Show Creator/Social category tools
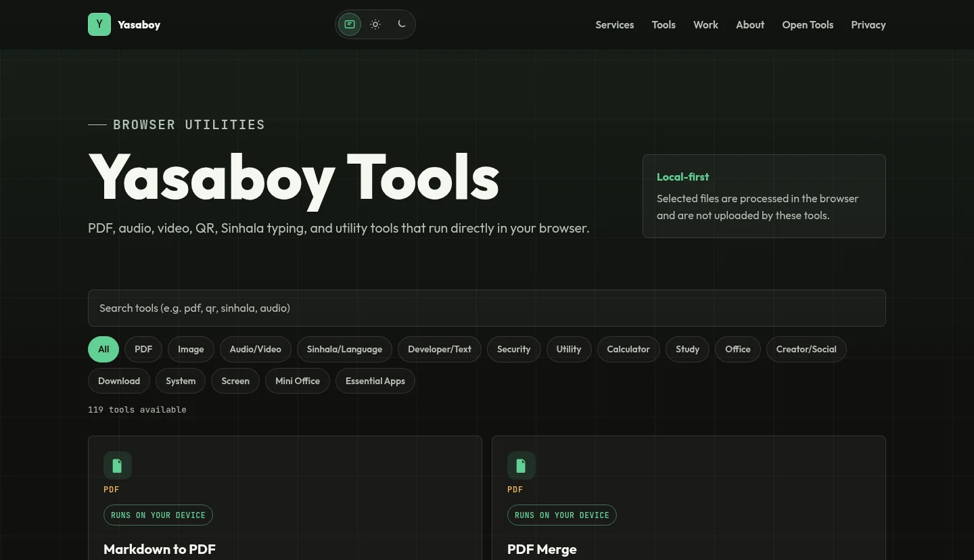974x560 pixels. 806,349
